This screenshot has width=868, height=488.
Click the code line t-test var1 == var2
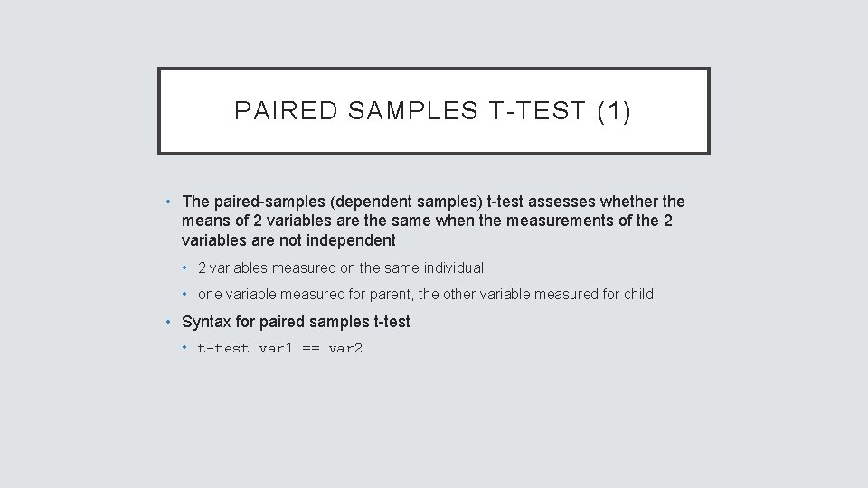tap(279, 348)
